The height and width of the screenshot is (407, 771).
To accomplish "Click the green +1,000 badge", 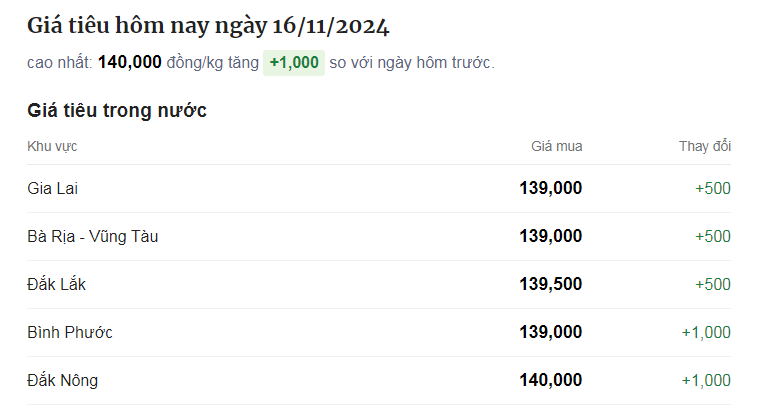I will [x=294, y=63].
